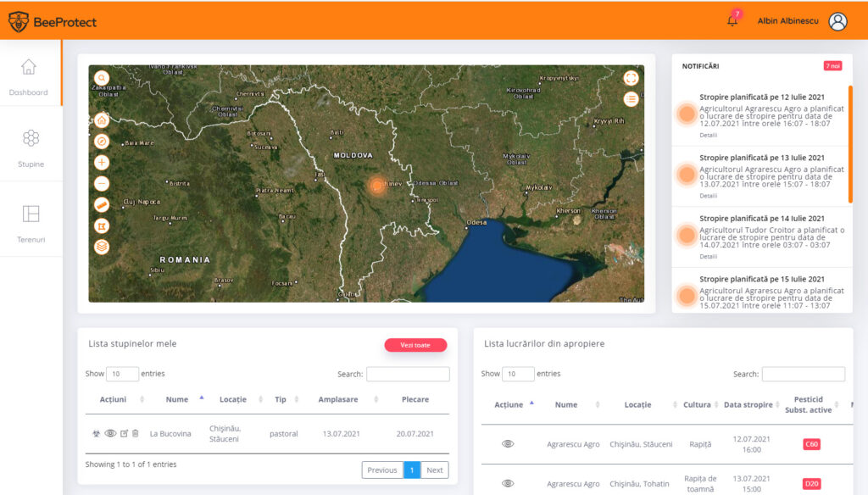
Task: Click the 7 noi notifications badge
Action: coord(832,66)
